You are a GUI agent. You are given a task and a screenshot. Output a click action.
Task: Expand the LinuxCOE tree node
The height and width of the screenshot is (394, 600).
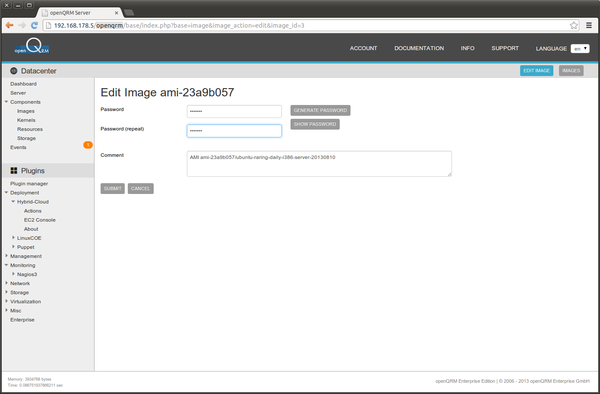tap(13, 238)
